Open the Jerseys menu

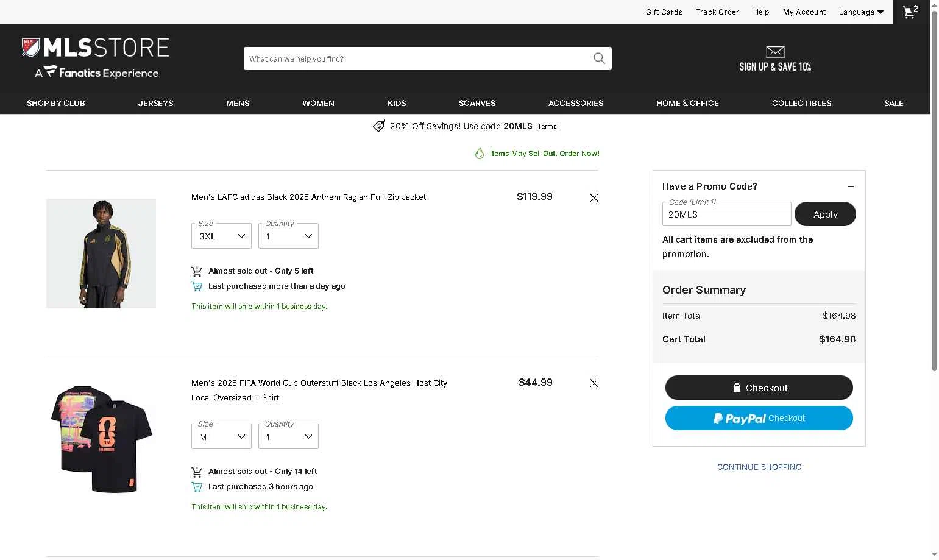coord(155,103)
